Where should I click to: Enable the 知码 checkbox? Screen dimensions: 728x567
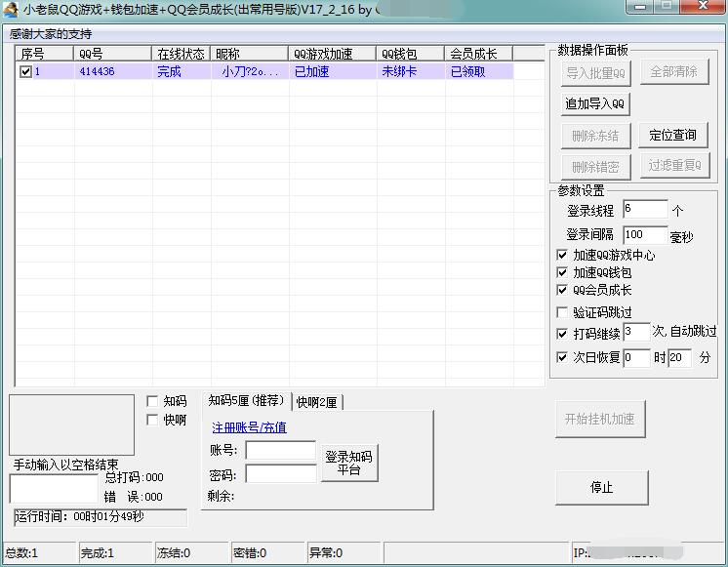coord(152,401)
